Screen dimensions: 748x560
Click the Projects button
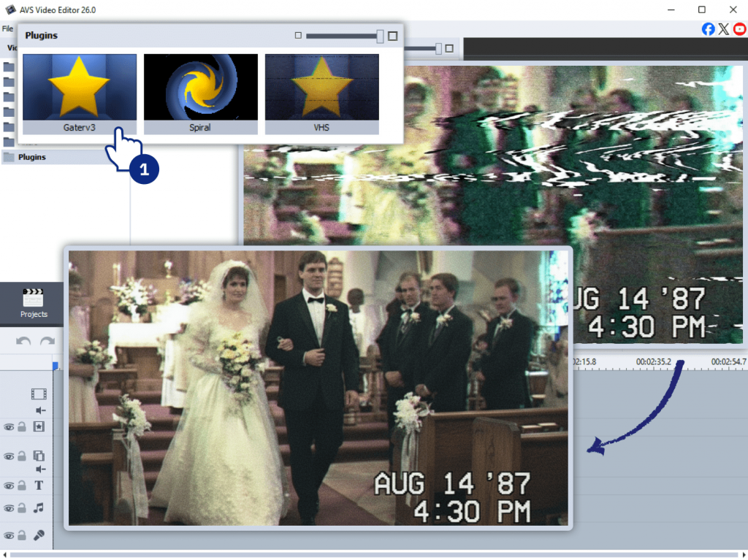click(34, 304)
